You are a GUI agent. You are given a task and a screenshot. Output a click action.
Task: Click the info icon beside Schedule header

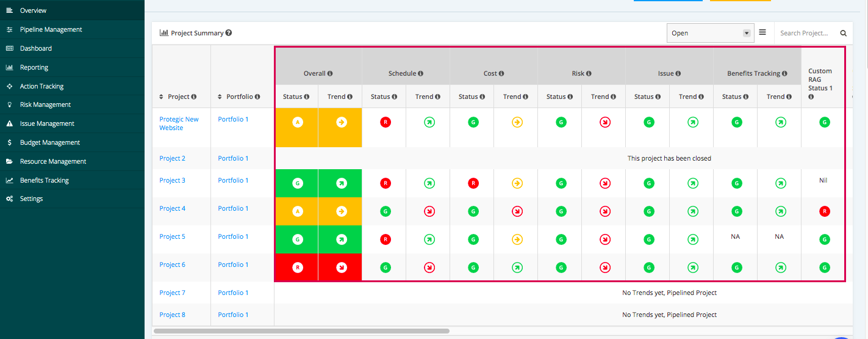click(x=421, y=73)
